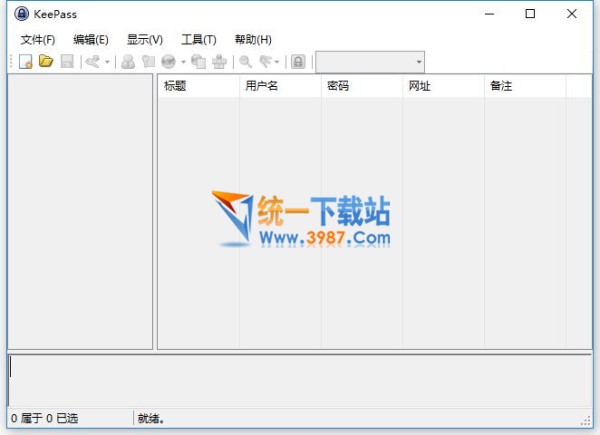Expand the Show Entries dropdown arrow

click(277, 62)
